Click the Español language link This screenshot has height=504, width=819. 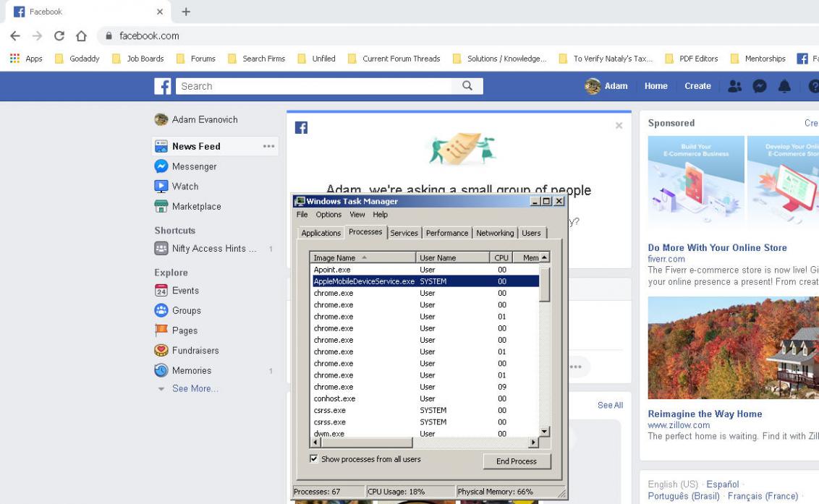pos(722,484)
